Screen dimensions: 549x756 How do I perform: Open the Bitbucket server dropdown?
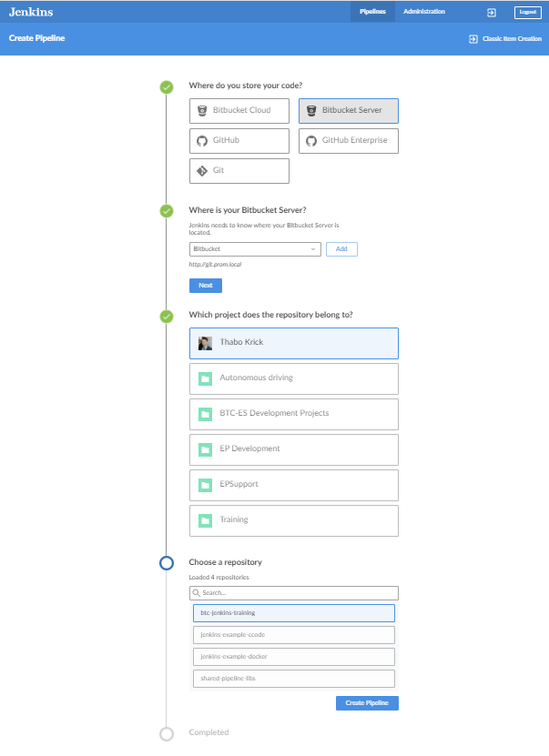point(255,249)
